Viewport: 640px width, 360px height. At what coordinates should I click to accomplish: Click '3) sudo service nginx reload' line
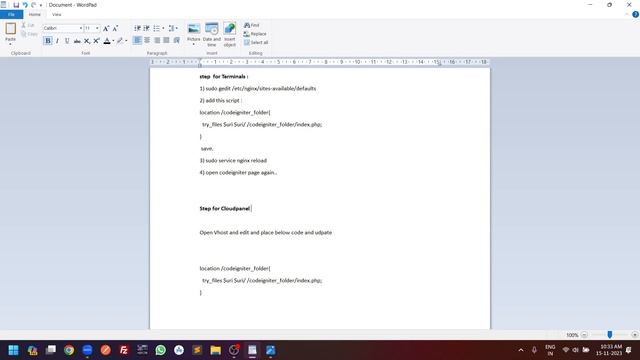(x=233, y=160)
